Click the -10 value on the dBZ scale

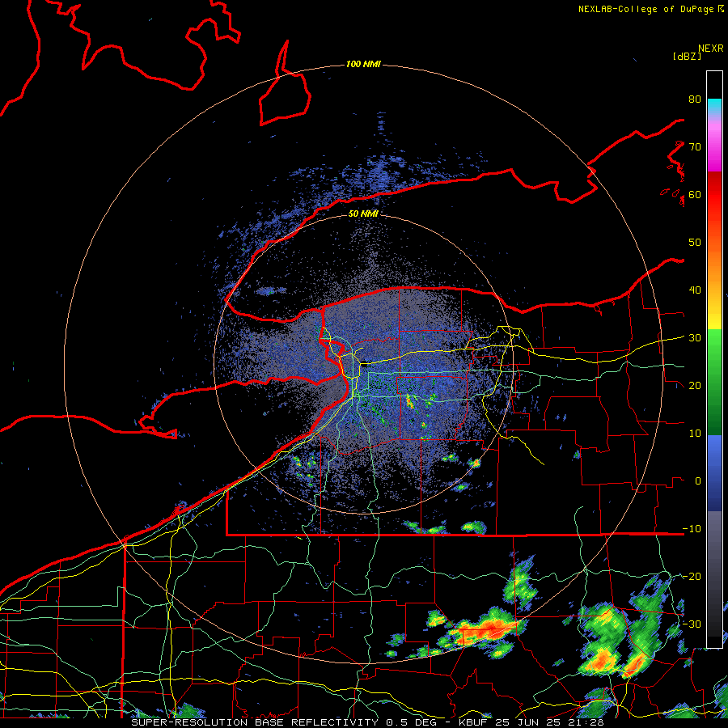(692, 529)
